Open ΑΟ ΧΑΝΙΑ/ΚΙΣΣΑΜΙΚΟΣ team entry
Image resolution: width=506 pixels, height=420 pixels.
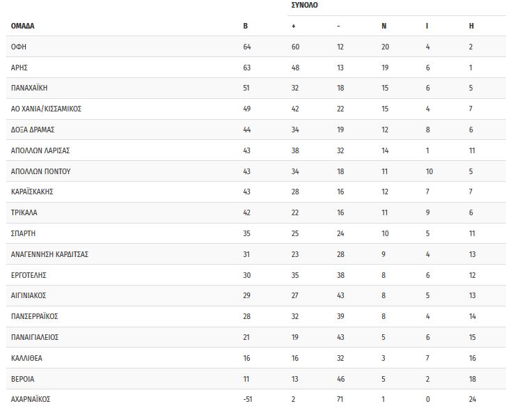46,109
